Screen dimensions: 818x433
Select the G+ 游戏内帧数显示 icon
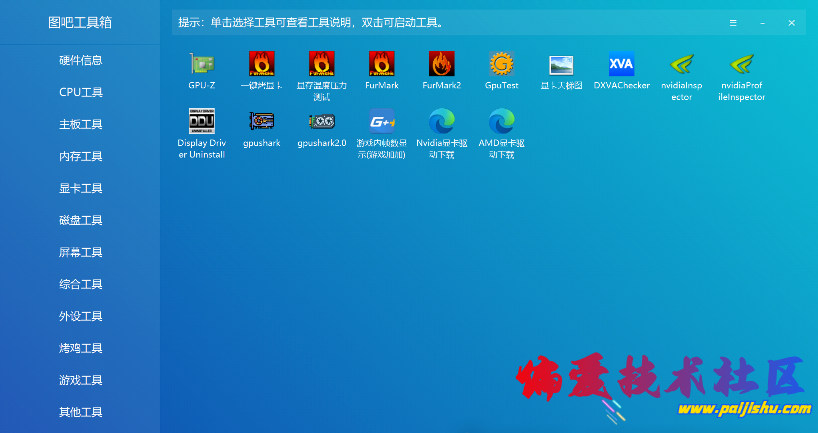click(x=382, y=122)
